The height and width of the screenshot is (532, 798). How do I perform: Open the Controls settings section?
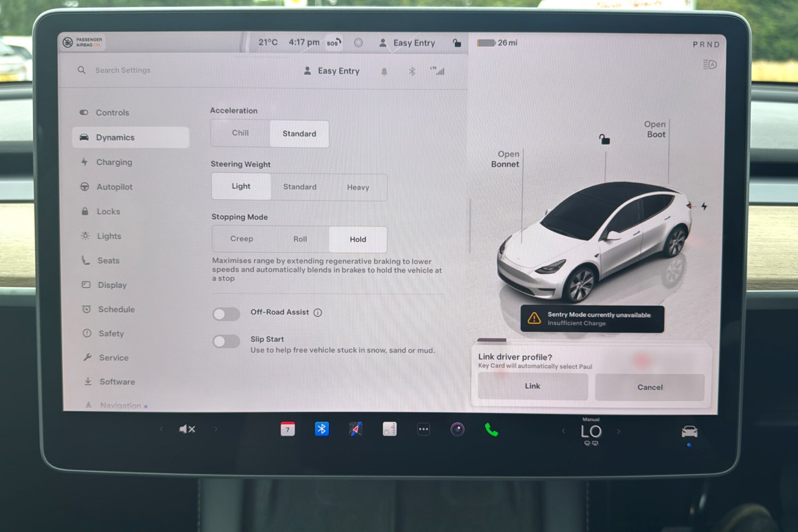pyautogui.click(x=105, y=113)
